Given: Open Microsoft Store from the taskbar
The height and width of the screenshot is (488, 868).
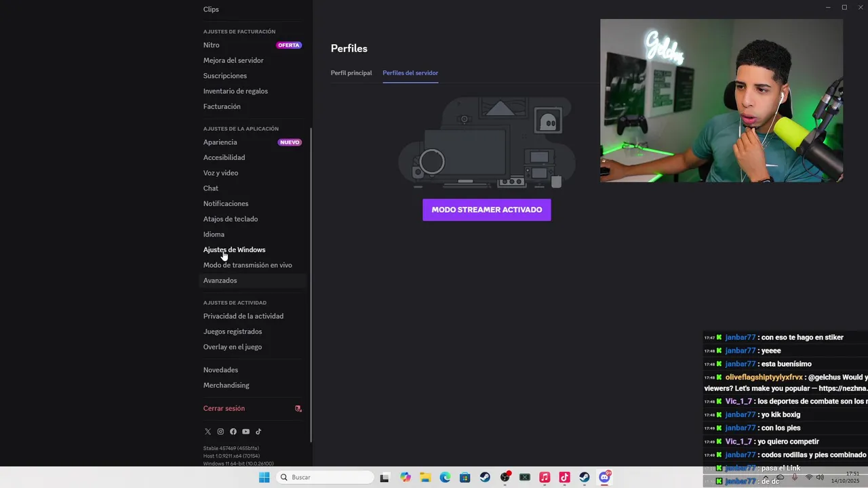Looking at the screenshot, I should (465, 477).
